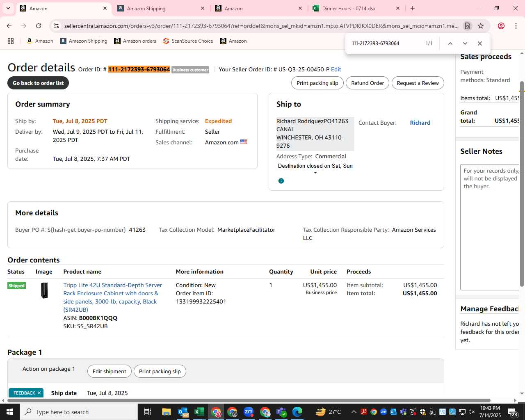Open Zoom from the taskbar

coord(249,412)
